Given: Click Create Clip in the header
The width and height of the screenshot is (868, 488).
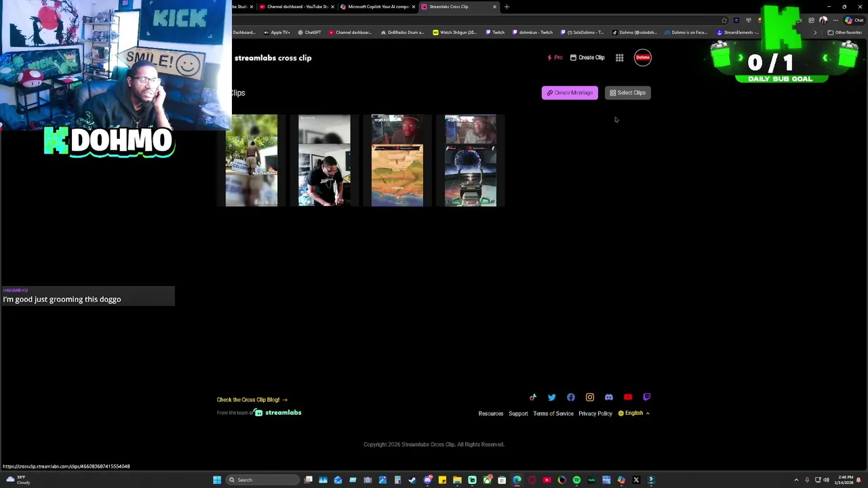Looking at the screenshot, I should (587, 58).
